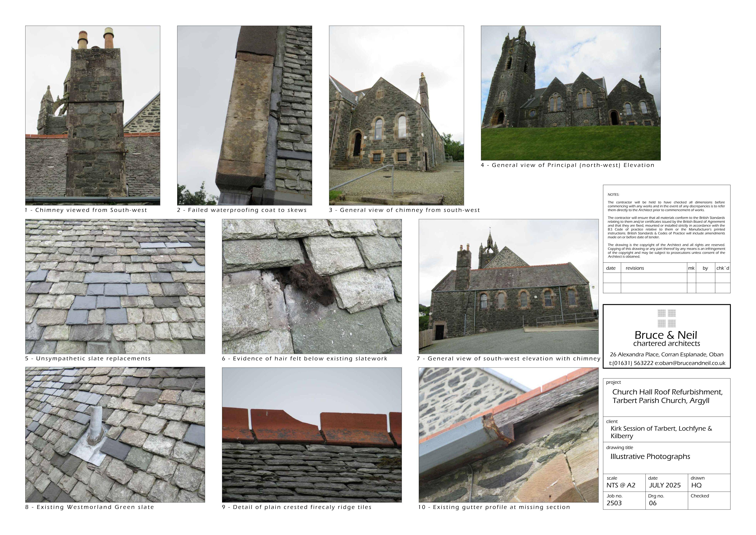This screenshot has width=756, height=535.
Task: Click drawing number '06'
Action: click(x=653, y=503)
